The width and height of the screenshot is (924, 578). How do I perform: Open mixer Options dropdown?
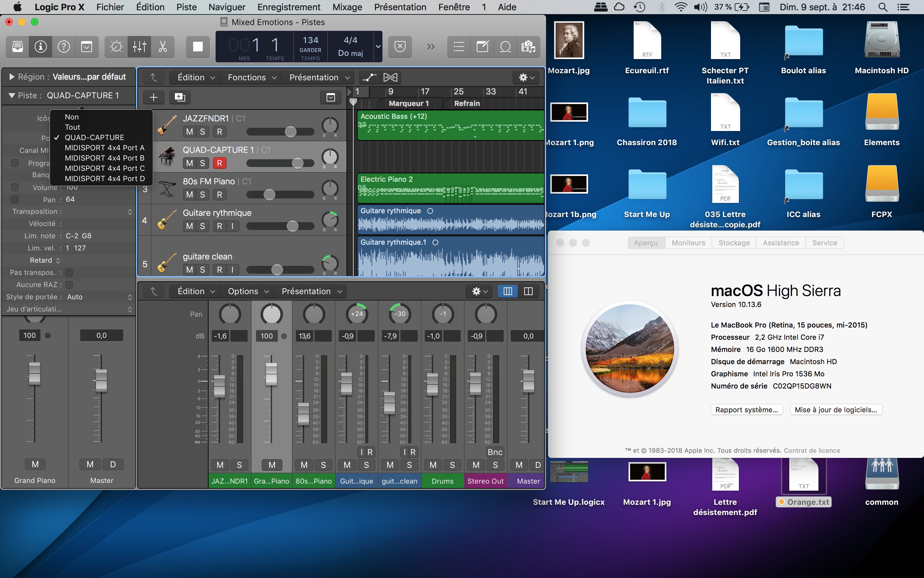(x=248, y=291)
